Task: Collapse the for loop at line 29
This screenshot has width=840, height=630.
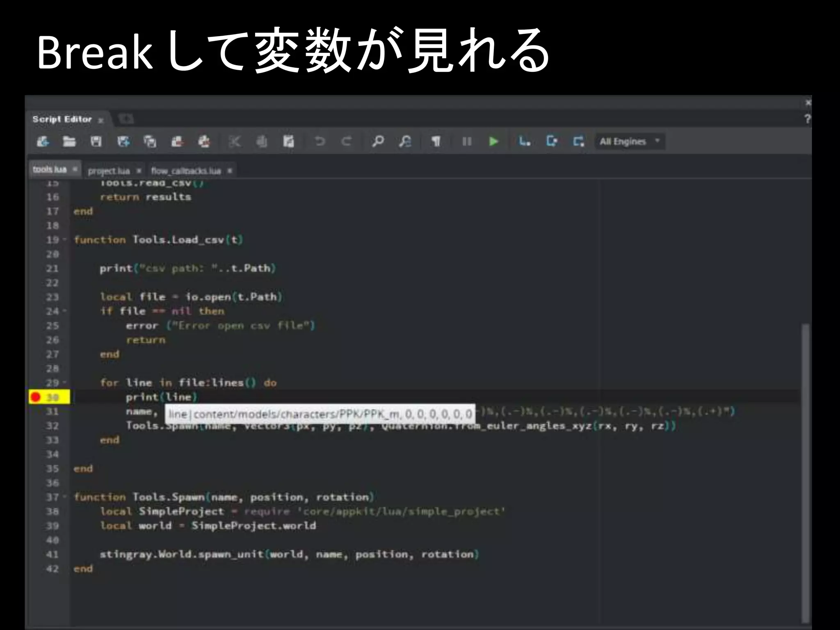Action: 64,383
